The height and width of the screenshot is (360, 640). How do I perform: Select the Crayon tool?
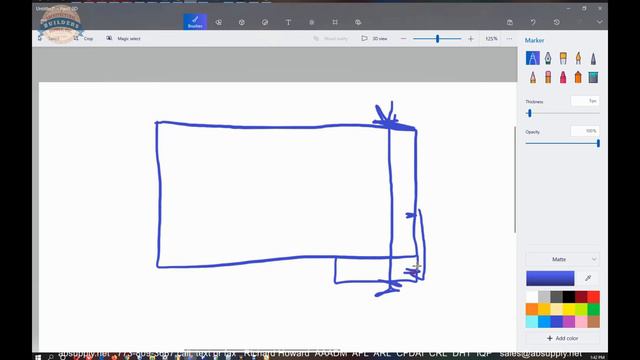pos(563,77)
